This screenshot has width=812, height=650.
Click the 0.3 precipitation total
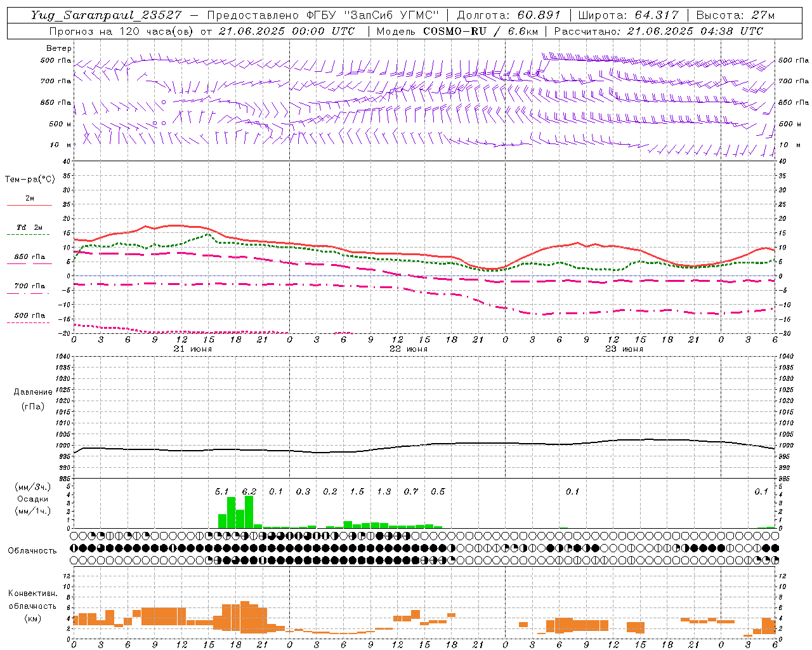point(303,491)
